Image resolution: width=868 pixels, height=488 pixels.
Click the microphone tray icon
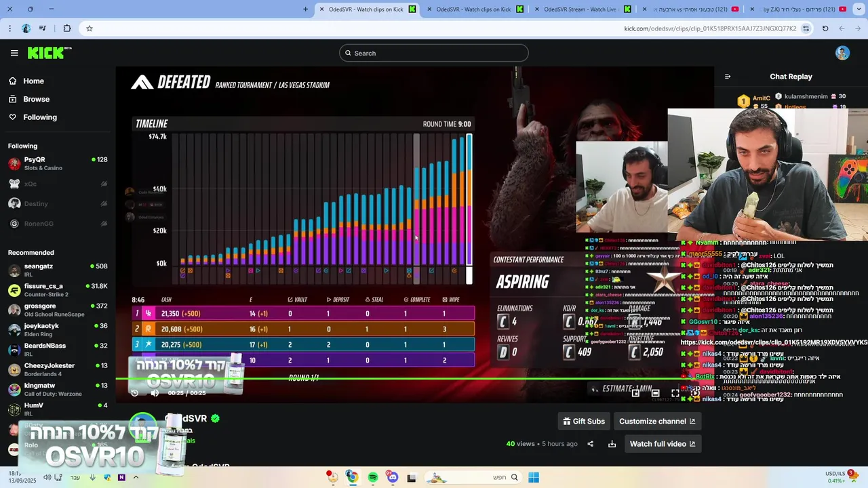[x=92, y=477]
